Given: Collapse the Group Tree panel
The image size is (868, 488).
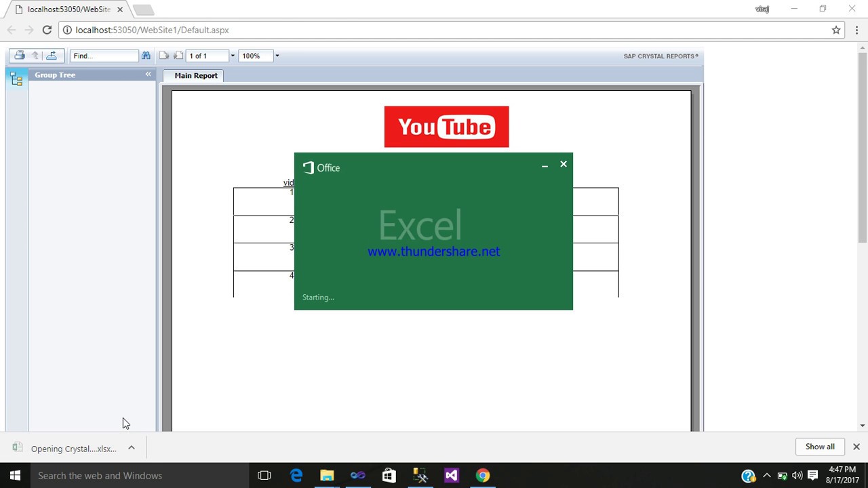Looking at the screenshot, I should click(x=148, y=75).
